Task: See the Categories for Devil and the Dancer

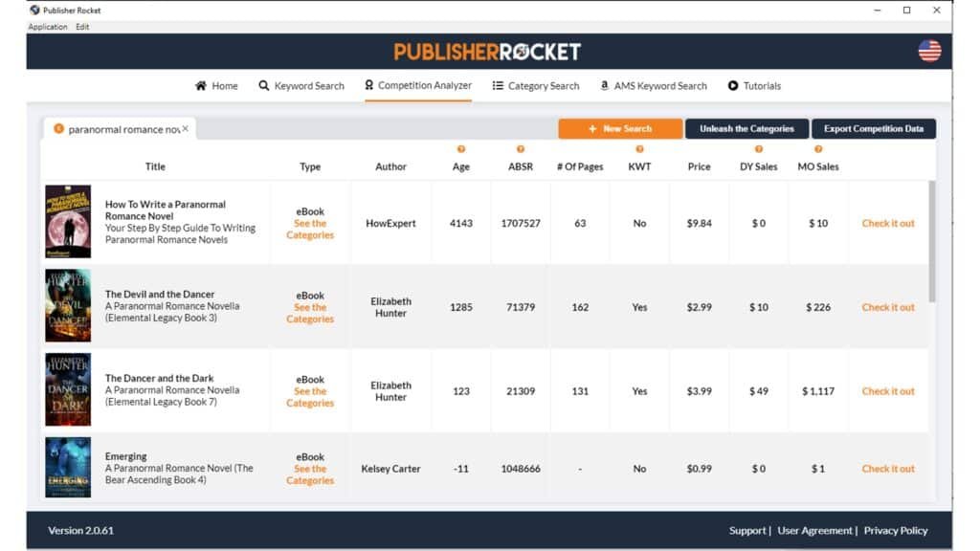Action: pyautogui.click(x=310, y=313)
